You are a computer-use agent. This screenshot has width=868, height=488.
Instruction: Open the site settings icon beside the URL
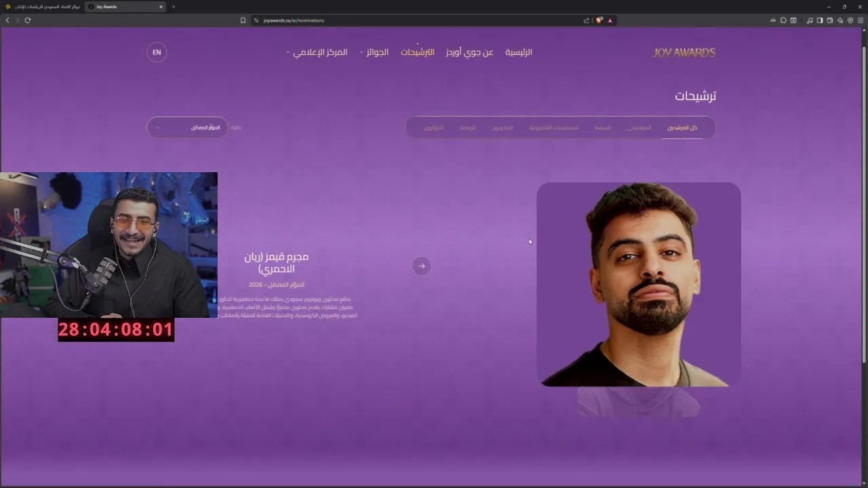(256, 20)
